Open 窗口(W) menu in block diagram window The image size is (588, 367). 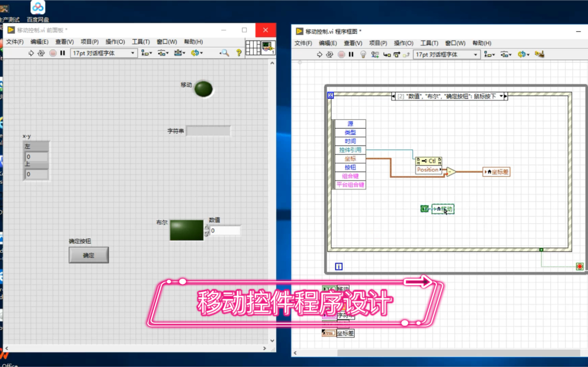pos(455,43)
